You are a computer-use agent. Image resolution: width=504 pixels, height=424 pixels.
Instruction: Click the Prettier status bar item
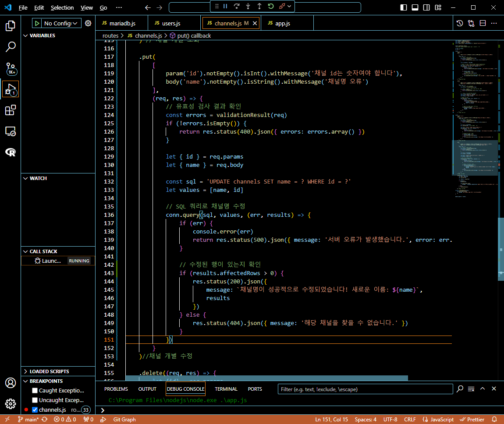tap(472, 419)
